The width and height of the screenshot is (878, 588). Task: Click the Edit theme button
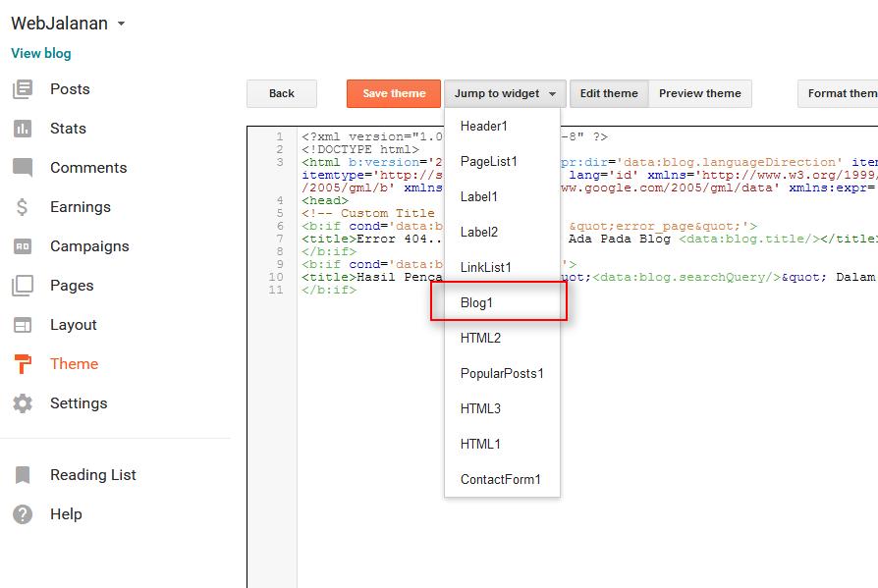click(609, 93)
